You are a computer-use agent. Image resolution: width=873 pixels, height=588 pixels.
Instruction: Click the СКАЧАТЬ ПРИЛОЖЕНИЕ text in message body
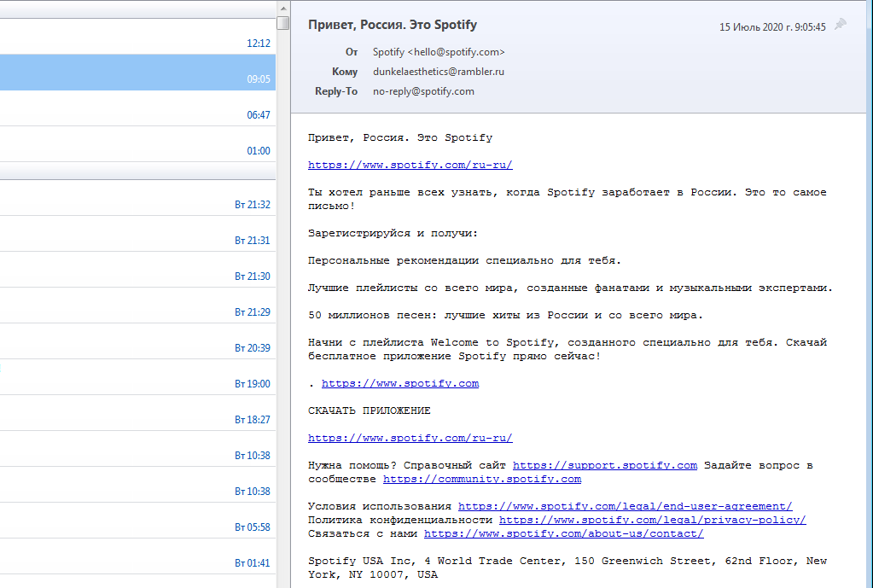(370, 411)
